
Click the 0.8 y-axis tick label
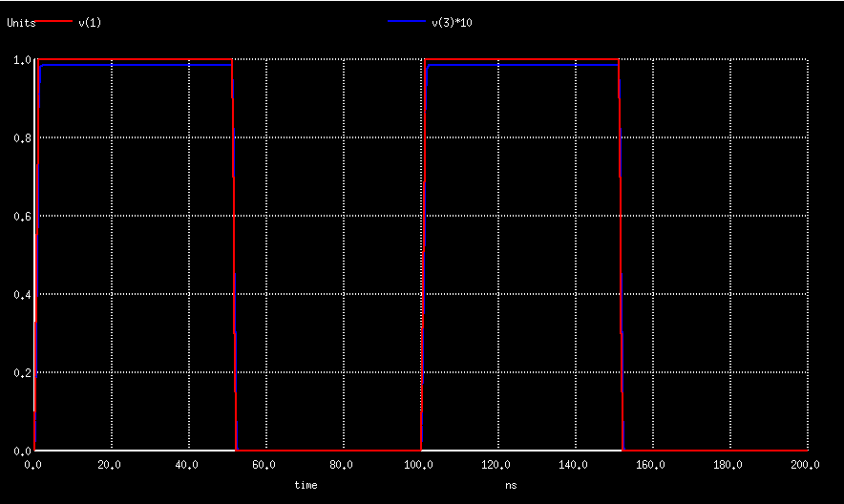[22, 138]
